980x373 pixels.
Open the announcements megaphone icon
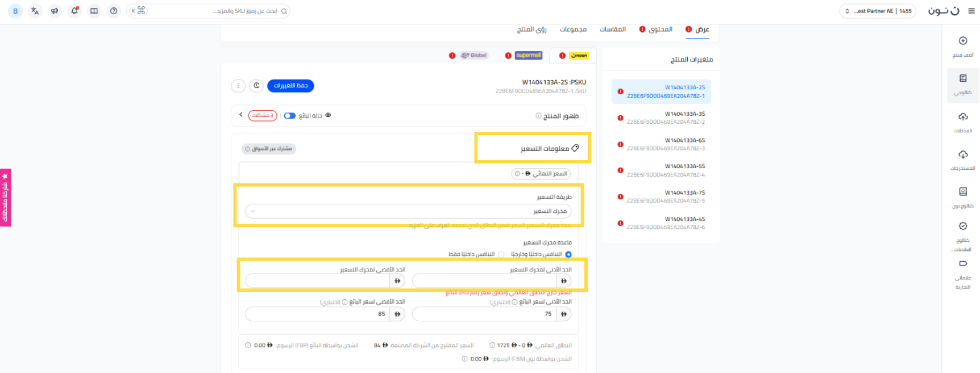(x=55, y=11)
